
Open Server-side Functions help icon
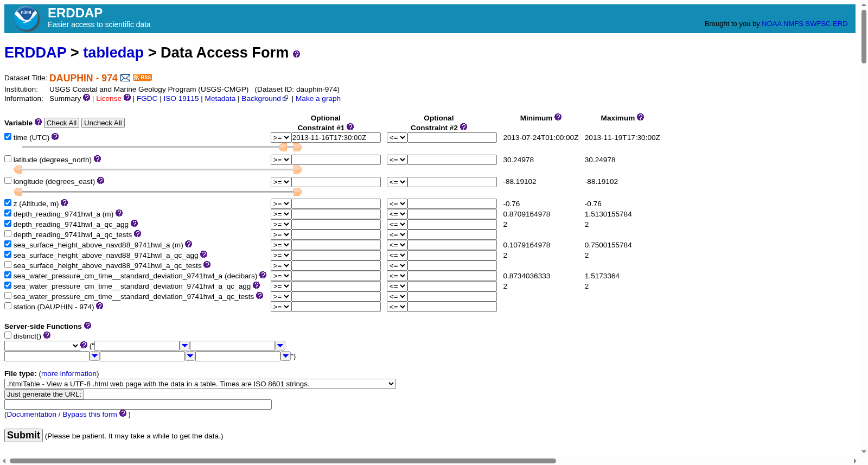(87, 326)
